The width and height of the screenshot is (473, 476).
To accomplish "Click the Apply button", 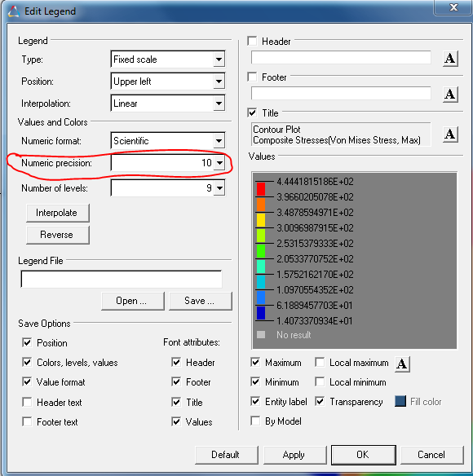I will [294, 455].
